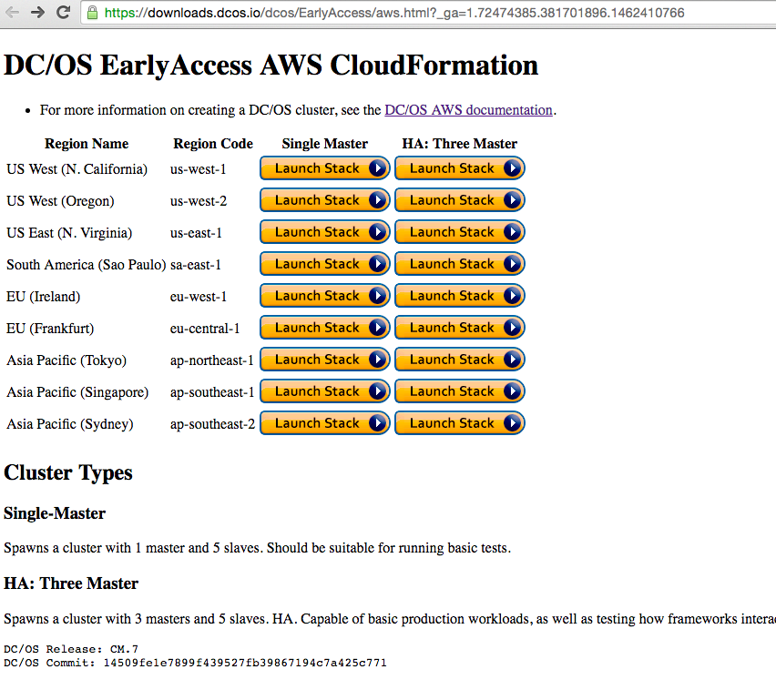Screen dimensions: 776x700
Task: Click the DC/OS Commit hash line
Action: point(195,663)
